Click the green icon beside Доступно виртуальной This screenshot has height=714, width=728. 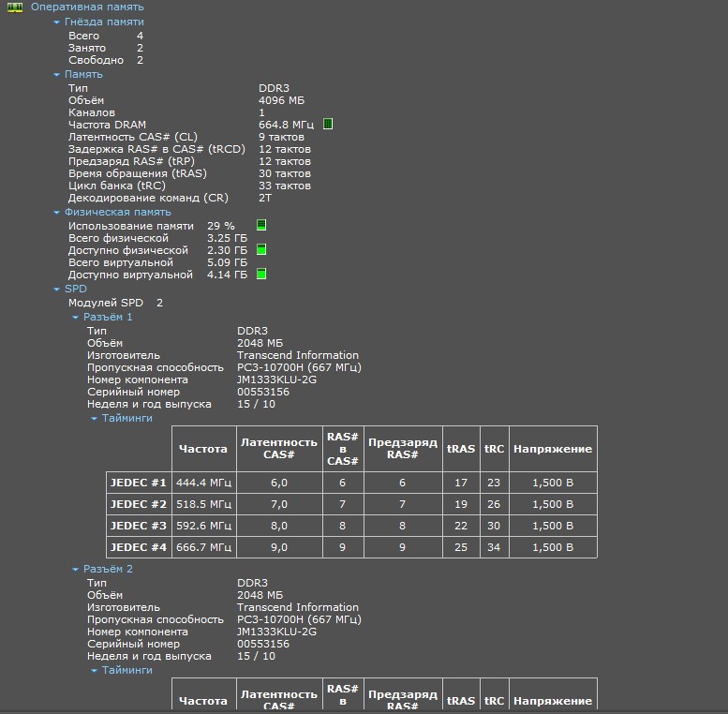[261, 274]
